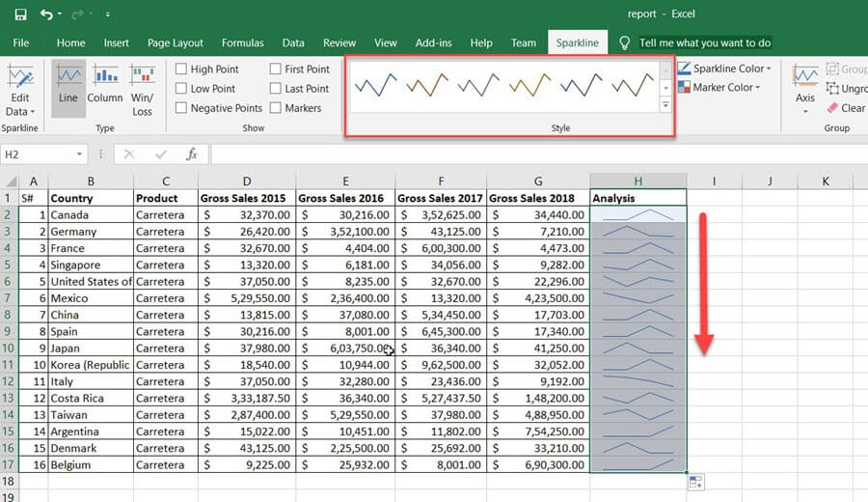Screen dimensions: 868x502
Task: Open the Page Layout tab
Action: (175, 42)
